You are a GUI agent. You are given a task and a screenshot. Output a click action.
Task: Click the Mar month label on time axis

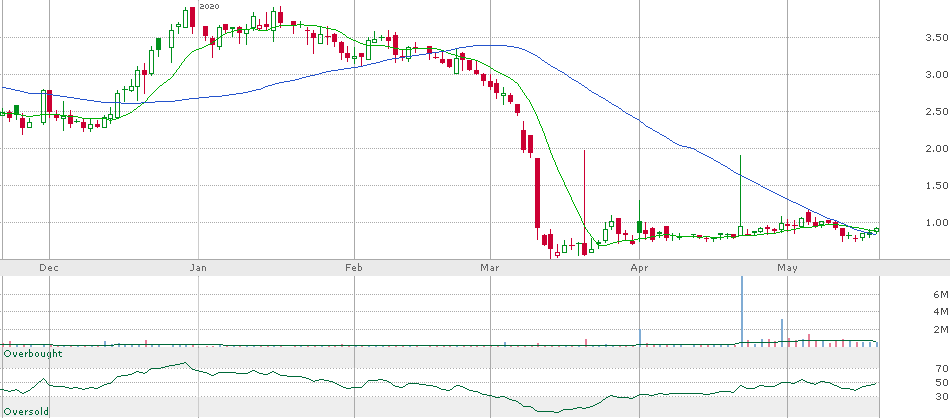(489, 267)
